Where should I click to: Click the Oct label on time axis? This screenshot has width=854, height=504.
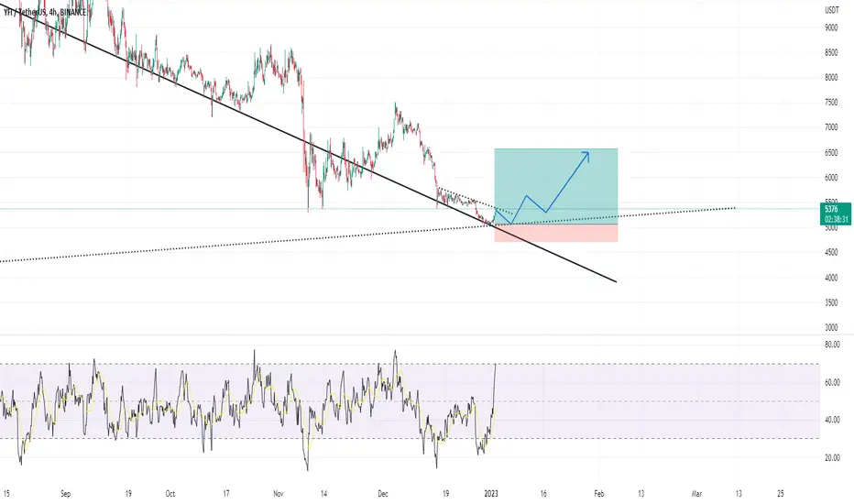(170, 494)
